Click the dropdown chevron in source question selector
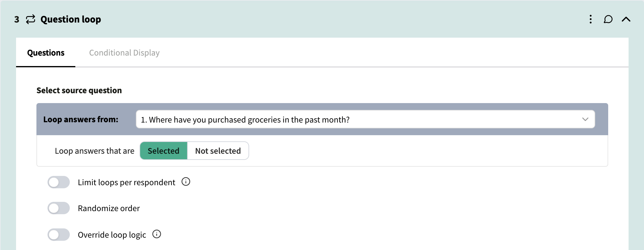 (x=585, y=119)
